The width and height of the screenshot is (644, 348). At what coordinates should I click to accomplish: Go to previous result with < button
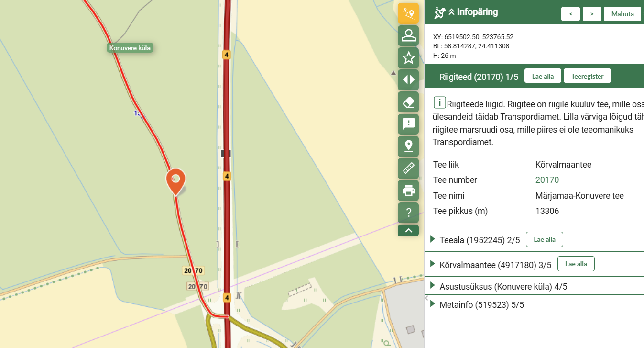click(x=570, y=14)
